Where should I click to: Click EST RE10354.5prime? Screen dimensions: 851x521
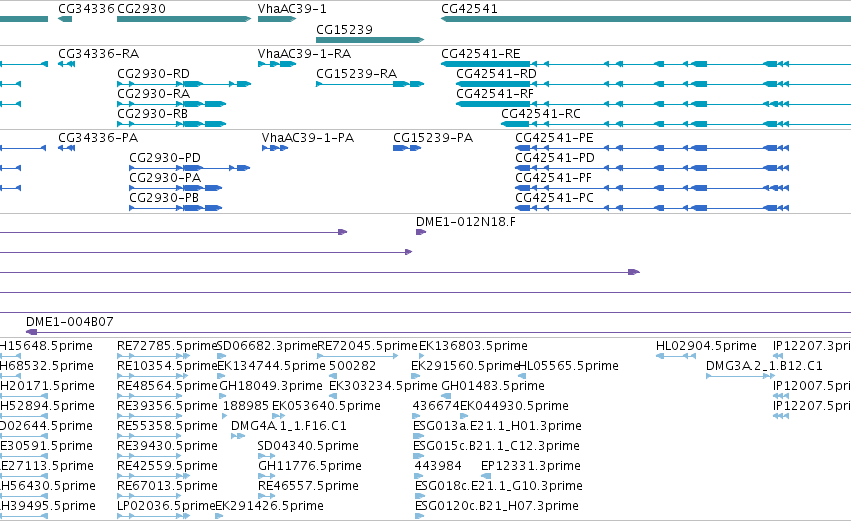167,366
